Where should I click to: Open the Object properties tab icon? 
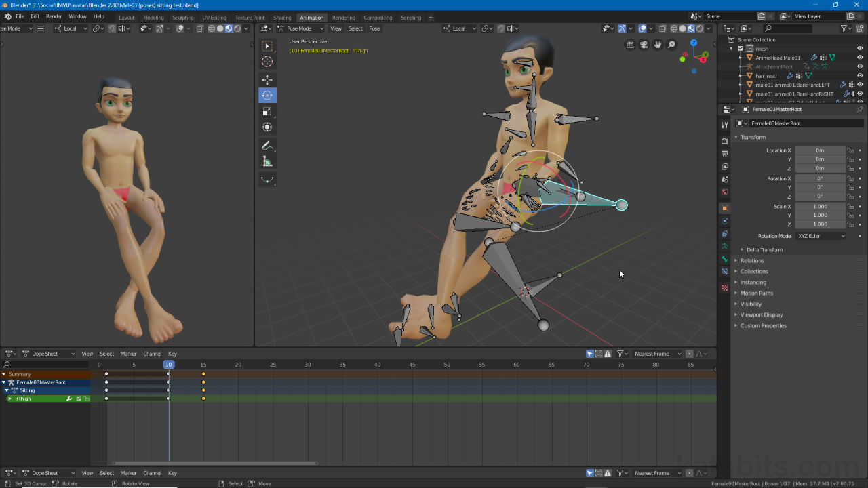point(724,208)
